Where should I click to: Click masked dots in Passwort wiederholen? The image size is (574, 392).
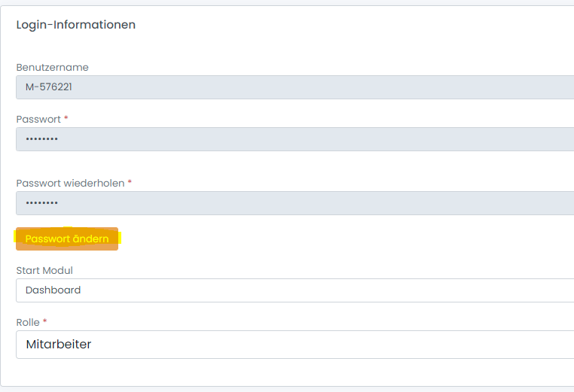coord(41,203)
